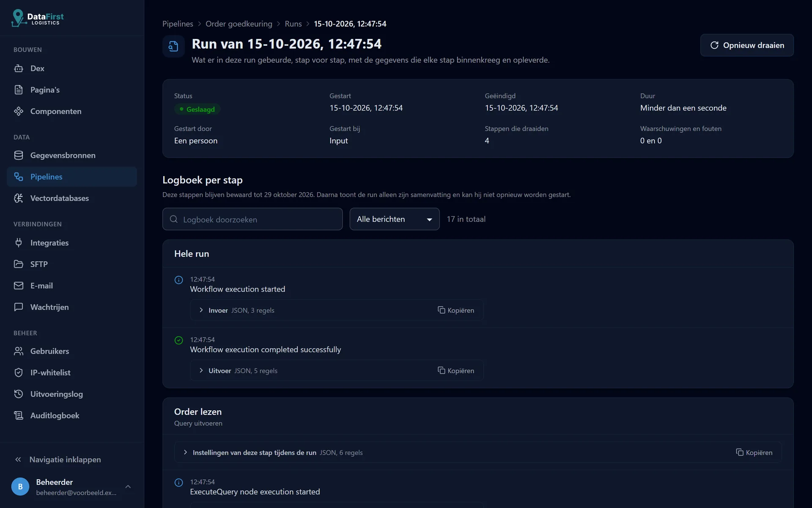Image resolution: width=812 pixels, height=508 pixels.
Task: Click the Wachtrijen chat bubble icon
Action: 19,307
